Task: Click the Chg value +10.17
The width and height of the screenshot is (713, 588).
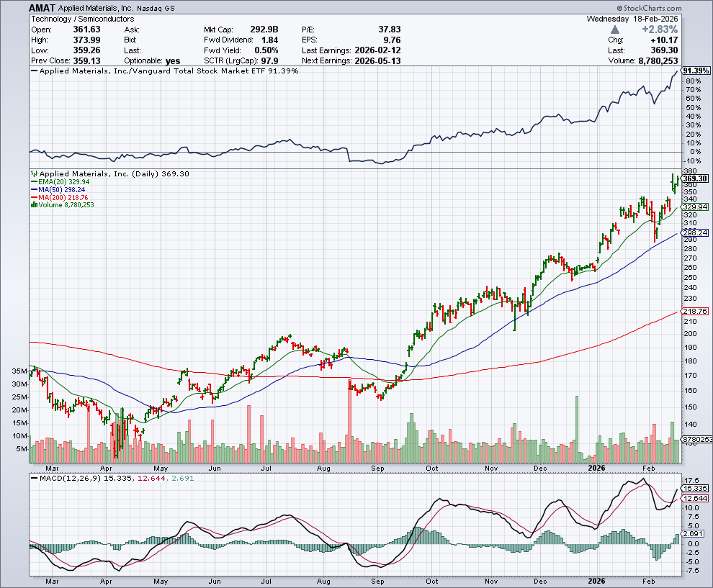Action: coord(664,40)
